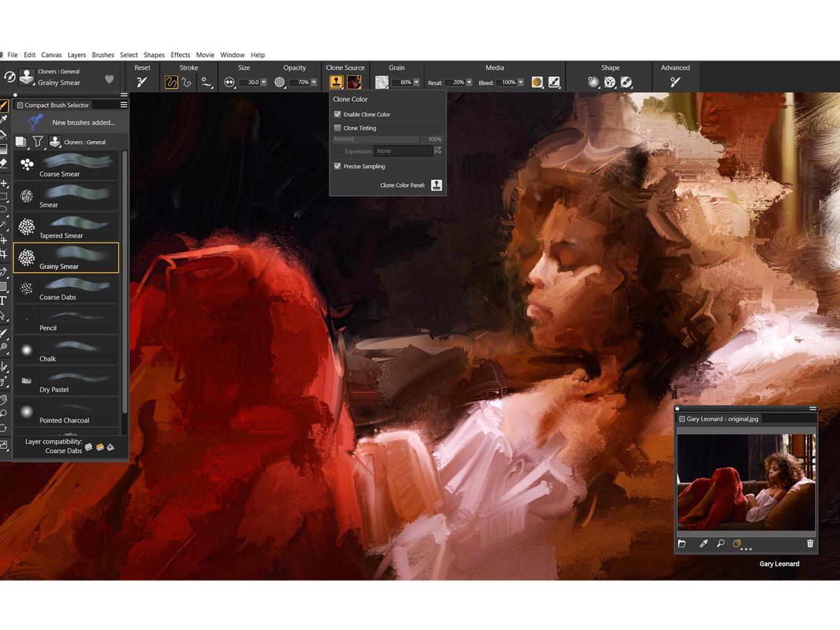Open the brush Size dropdown arrow
Viewport: 840px width, 630px height.
coord(264,83)
